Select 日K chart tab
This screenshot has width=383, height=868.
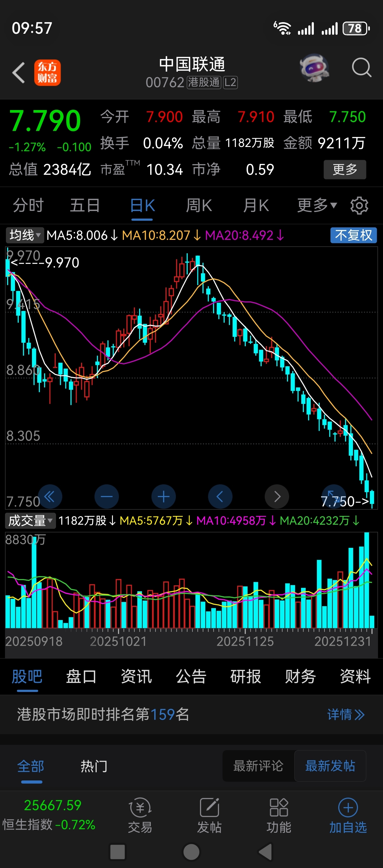pyautogui.click(x=142, y=205)
